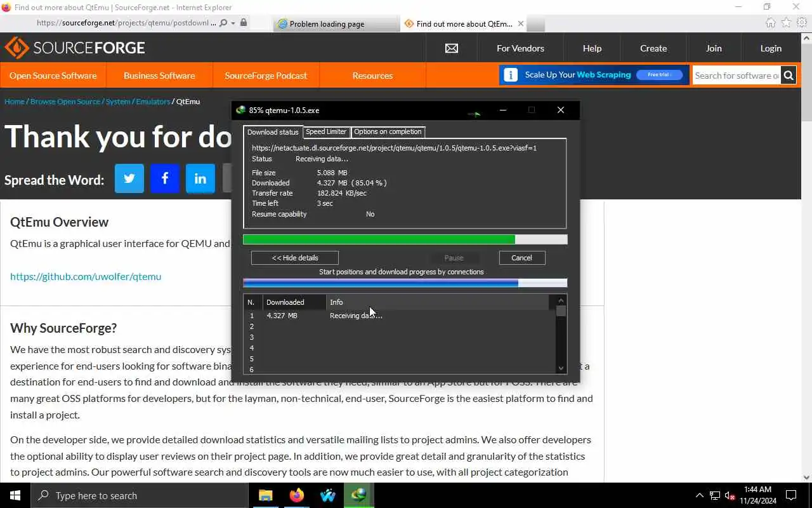
Task: Click the network tray icon
Action: point(715,495)
